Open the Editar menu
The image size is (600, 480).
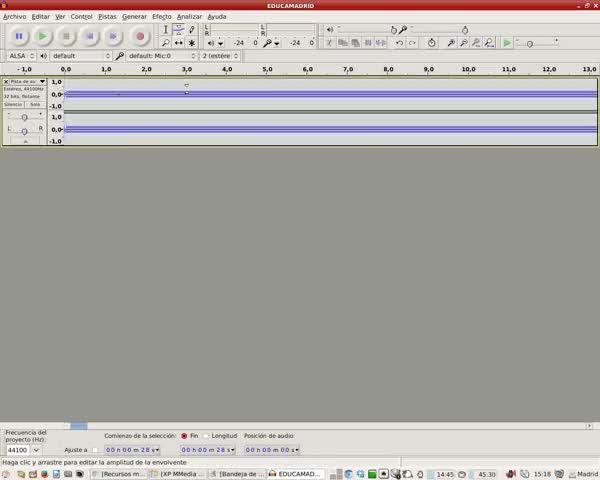click(x=41, y=17)
